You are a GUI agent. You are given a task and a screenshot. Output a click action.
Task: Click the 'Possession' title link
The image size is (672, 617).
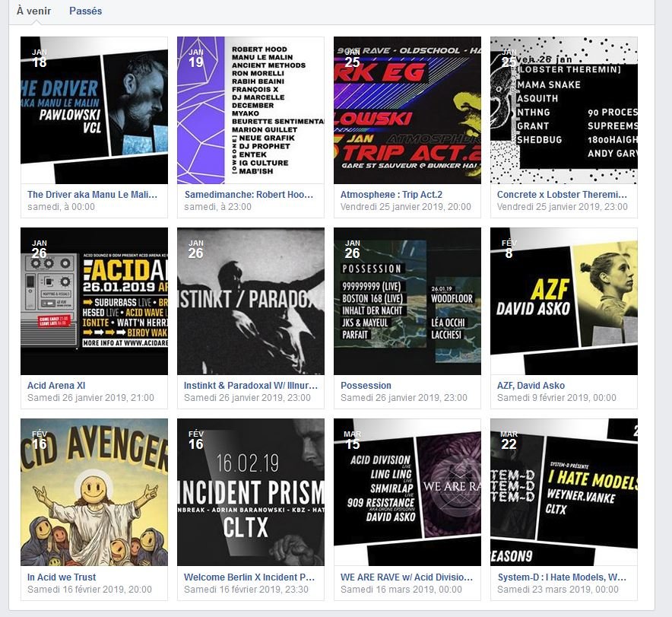(x=366, y=386)
